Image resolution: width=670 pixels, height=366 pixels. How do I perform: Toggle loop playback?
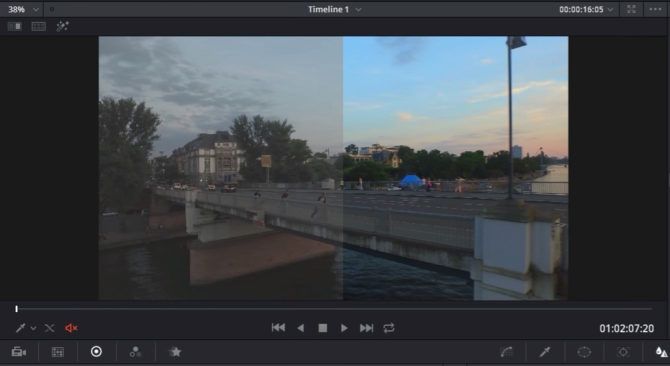[388, 328]
